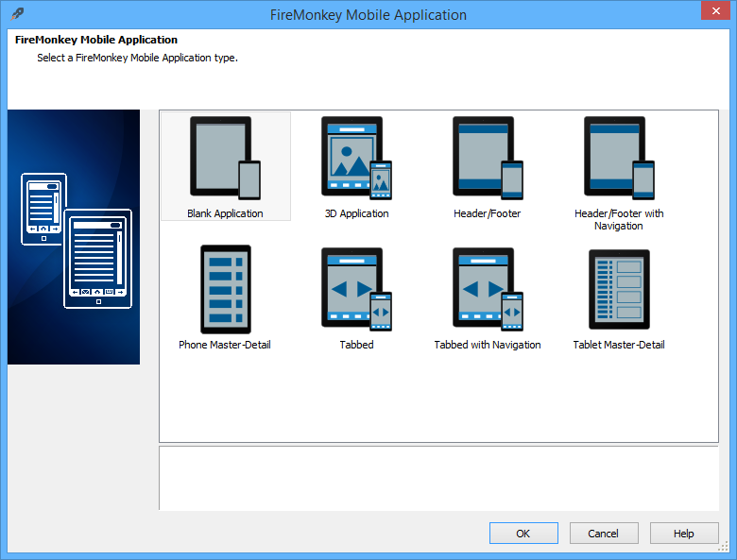Select the Blank Application template icon

click(x=225, y=159)
